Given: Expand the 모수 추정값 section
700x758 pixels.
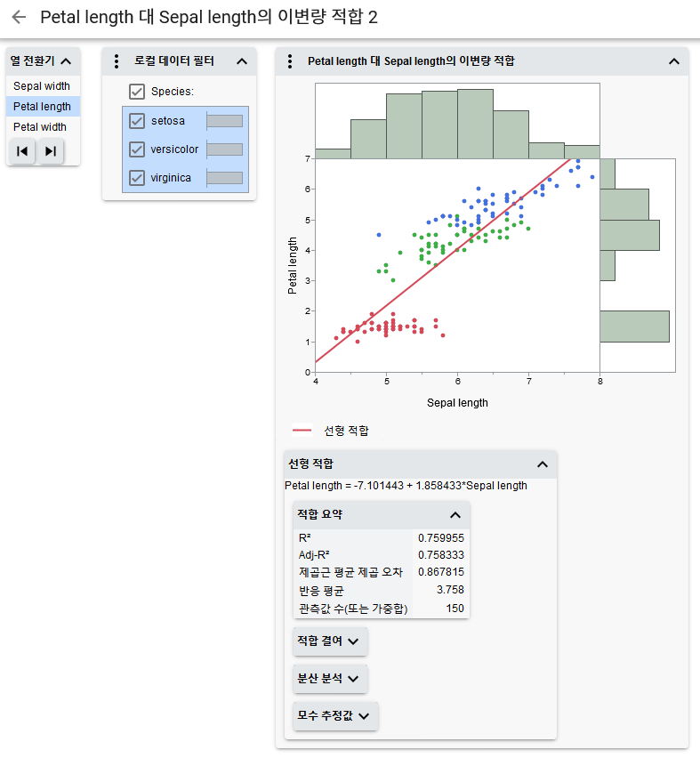Looking at the screenshot, I should point(335,715).
